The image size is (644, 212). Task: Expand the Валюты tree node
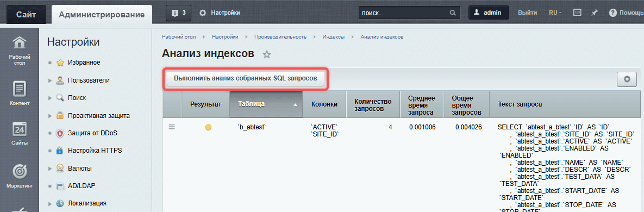pos(50,169)
